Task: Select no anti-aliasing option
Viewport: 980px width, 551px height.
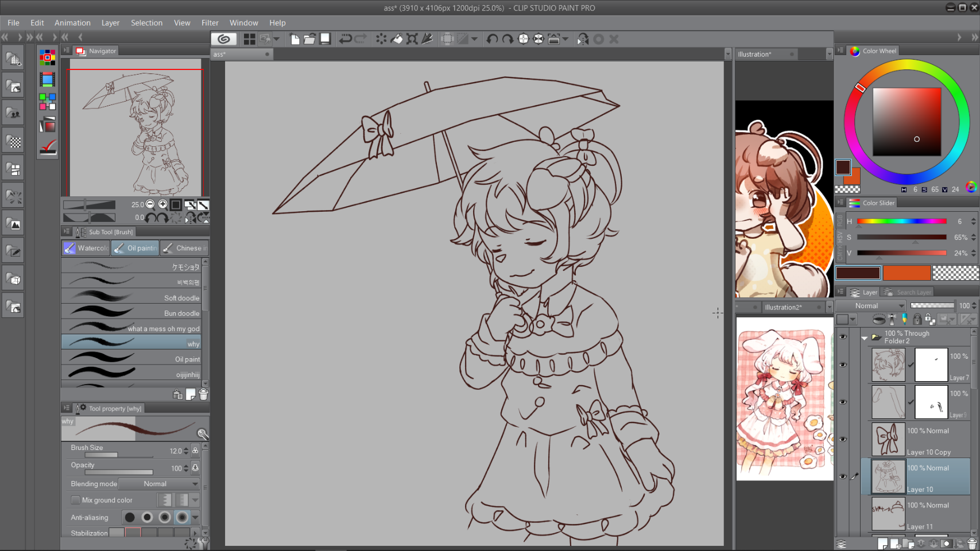Action: (x=130, y=517)
